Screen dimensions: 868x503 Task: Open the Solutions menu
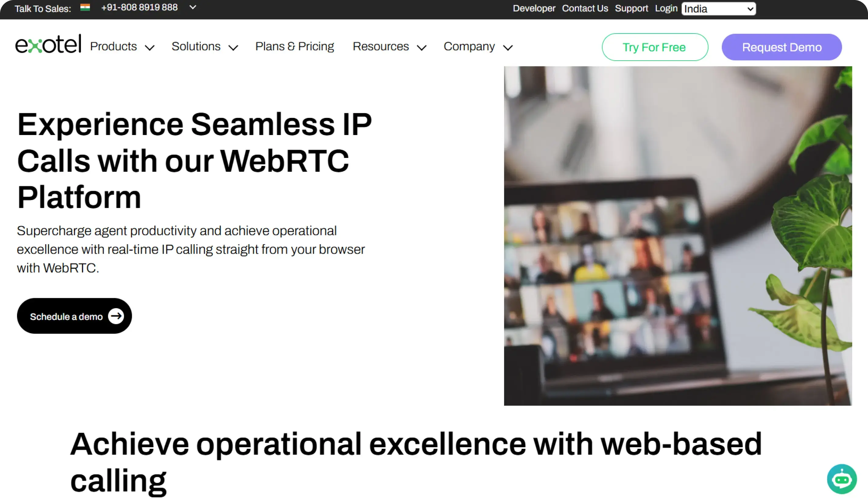[x=196, y=46]
